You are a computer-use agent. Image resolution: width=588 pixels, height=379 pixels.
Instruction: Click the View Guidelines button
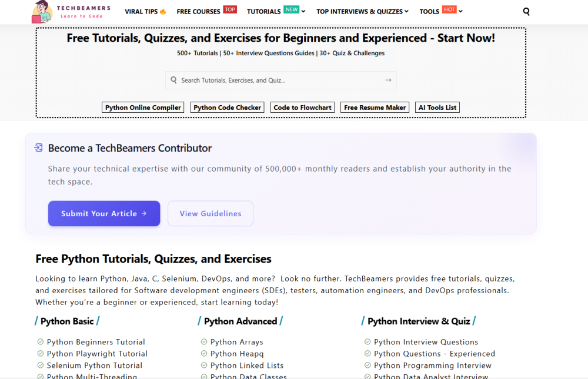(x=211, y=214)
